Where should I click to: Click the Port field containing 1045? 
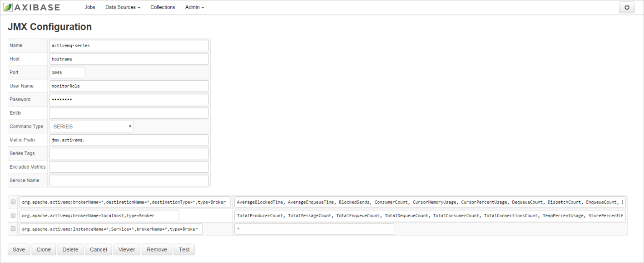(67, 72)
